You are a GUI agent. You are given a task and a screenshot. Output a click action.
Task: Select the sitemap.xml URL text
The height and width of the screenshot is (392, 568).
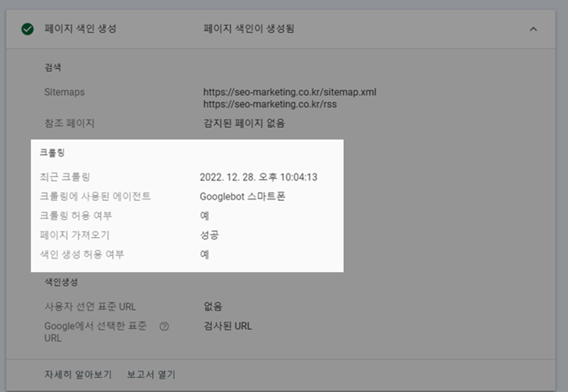[289, 92]
